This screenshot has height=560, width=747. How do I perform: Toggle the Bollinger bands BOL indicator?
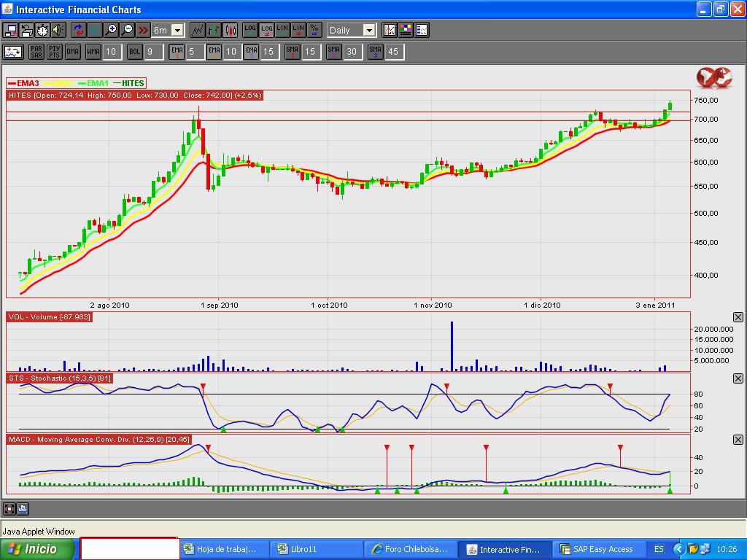134,52
